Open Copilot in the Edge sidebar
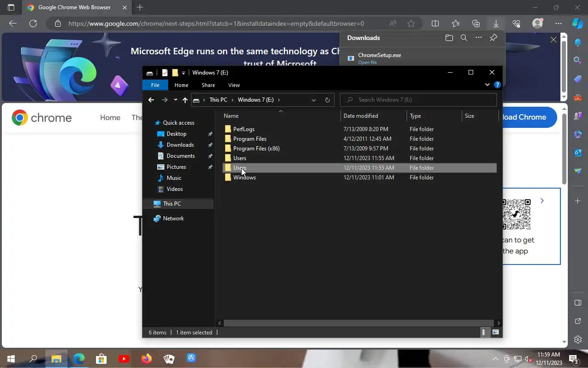The height and width of the screenshot is (368, 588). click(578, 23)
